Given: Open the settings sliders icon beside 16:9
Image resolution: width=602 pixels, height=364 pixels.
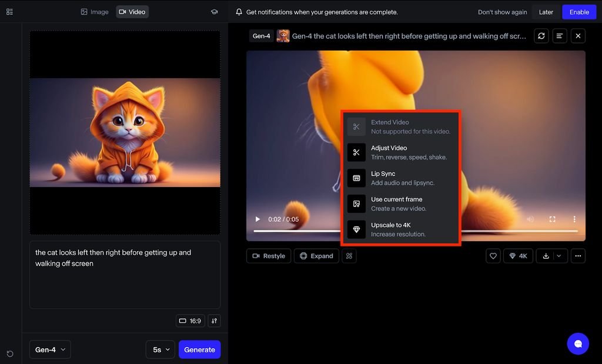Looking at the screenshot, I should click(x=214, y=321).
